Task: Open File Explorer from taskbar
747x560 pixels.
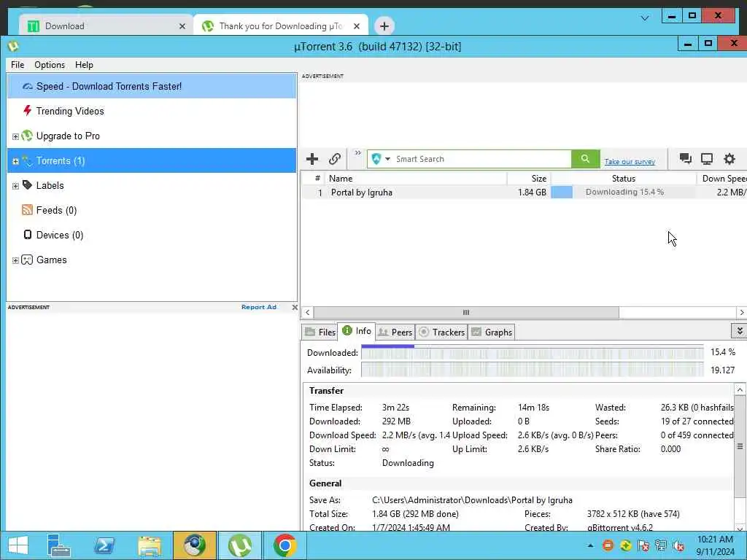Action: coord(150,545)
